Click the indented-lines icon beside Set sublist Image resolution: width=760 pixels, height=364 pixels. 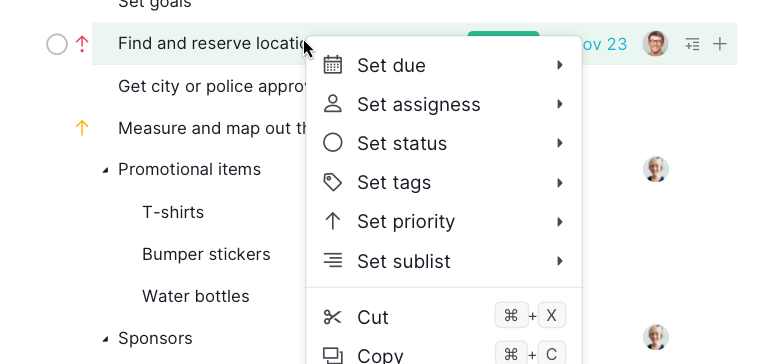tap(332, 261)
